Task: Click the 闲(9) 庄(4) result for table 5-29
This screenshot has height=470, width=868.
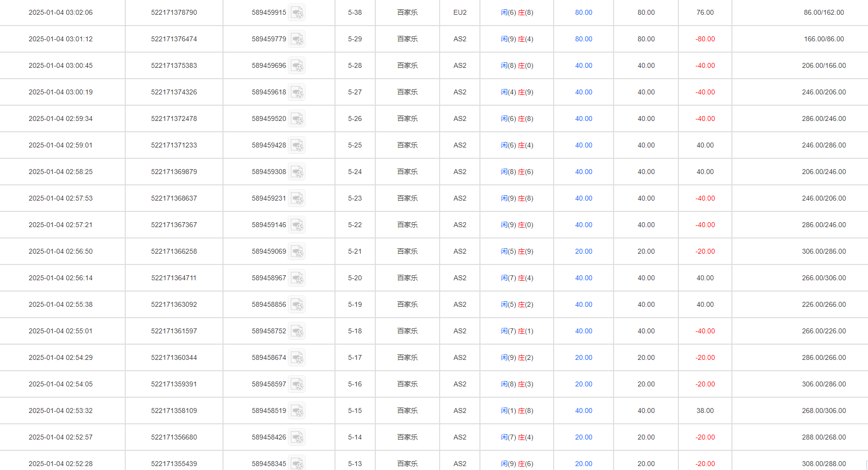Action: (x=517, y=39)
